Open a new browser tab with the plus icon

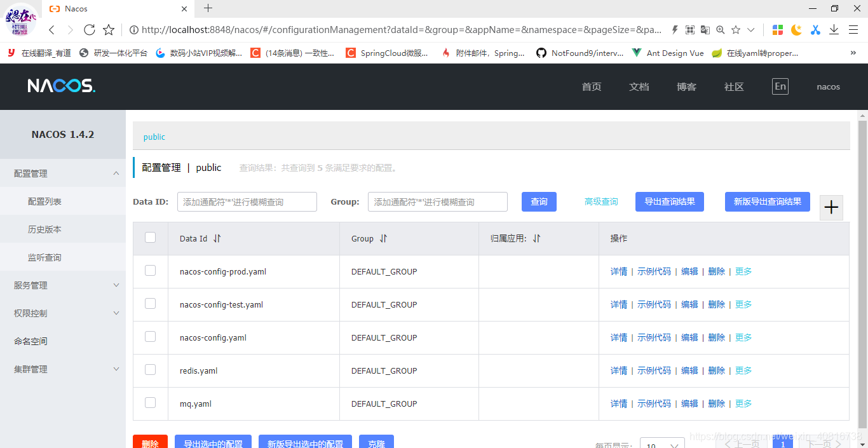click(x=208, y=8)
